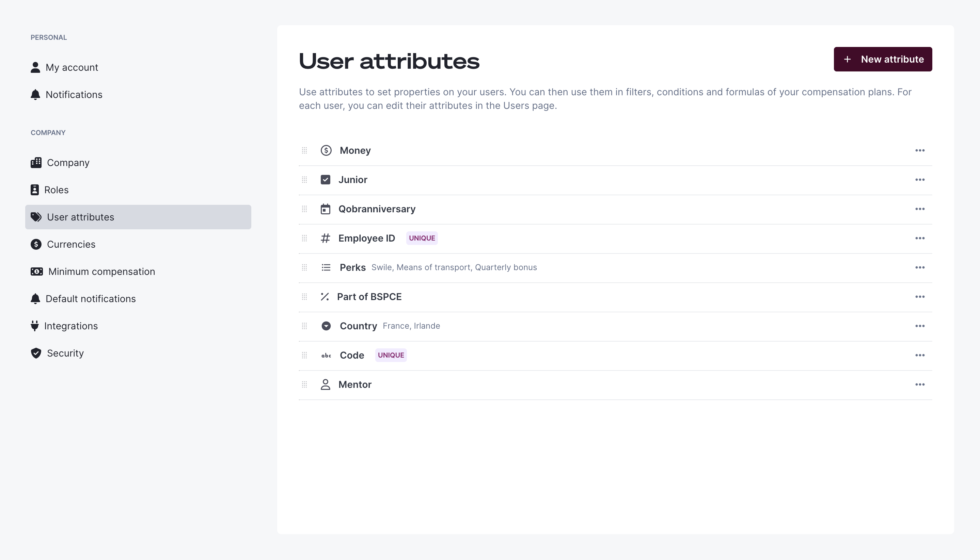Click the Part of BSPCE attribute name
The width and height of the screenshot is (980, 560).
(x=369, y=297)
